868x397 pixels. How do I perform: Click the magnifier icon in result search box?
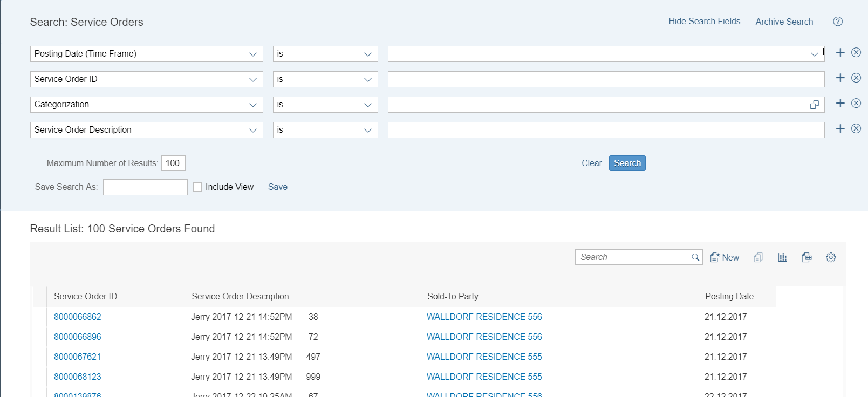(x=695, y=257)
